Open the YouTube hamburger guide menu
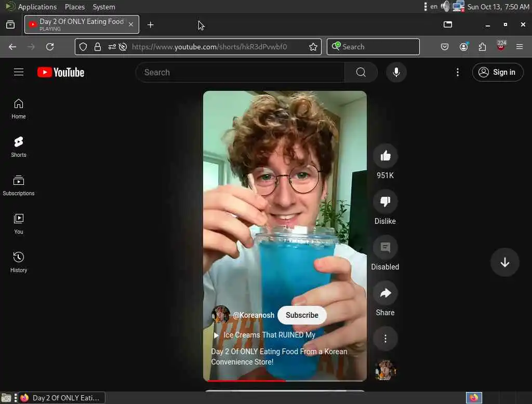This screenshot has height=404, width=532. coord(19,72)
